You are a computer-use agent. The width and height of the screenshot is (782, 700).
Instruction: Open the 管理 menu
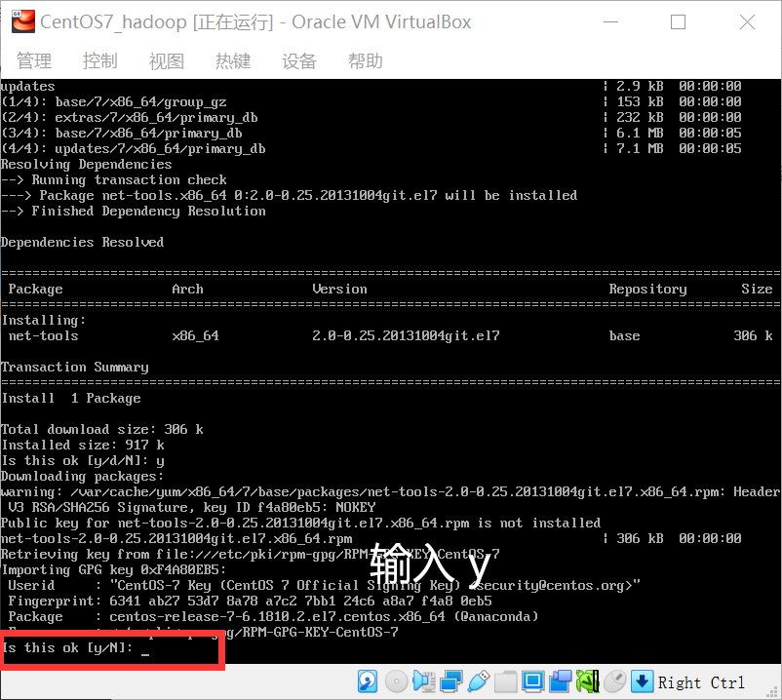(x=34, y=61)
